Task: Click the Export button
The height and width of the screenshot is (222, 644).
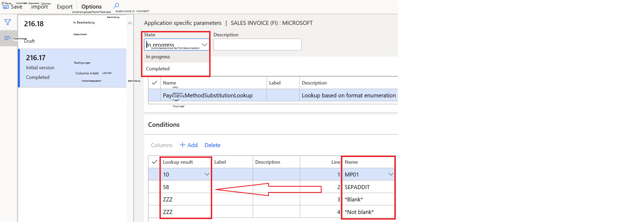Action: (x=64, y=7)
